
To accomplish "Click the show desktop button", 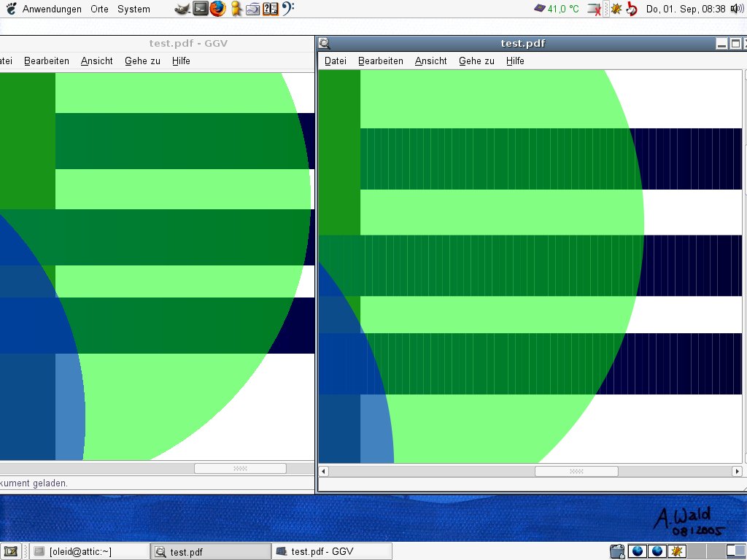I will coord(10,551).
